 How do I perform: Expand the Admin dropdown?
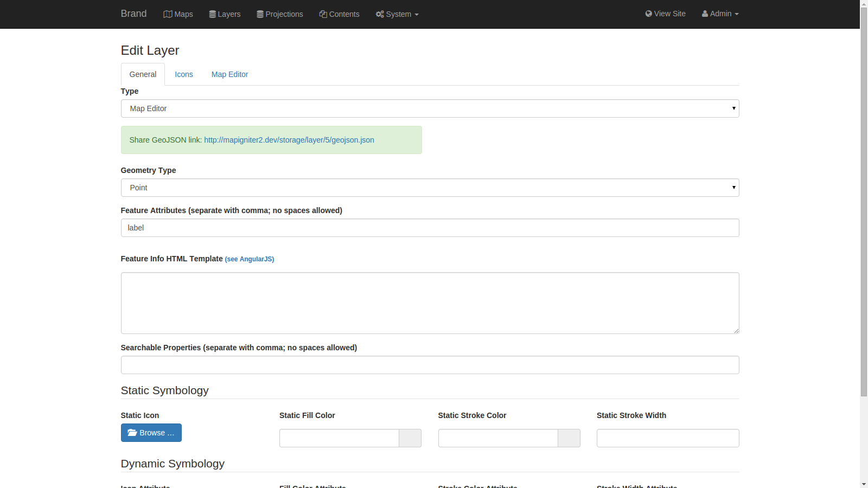(720, 14)
